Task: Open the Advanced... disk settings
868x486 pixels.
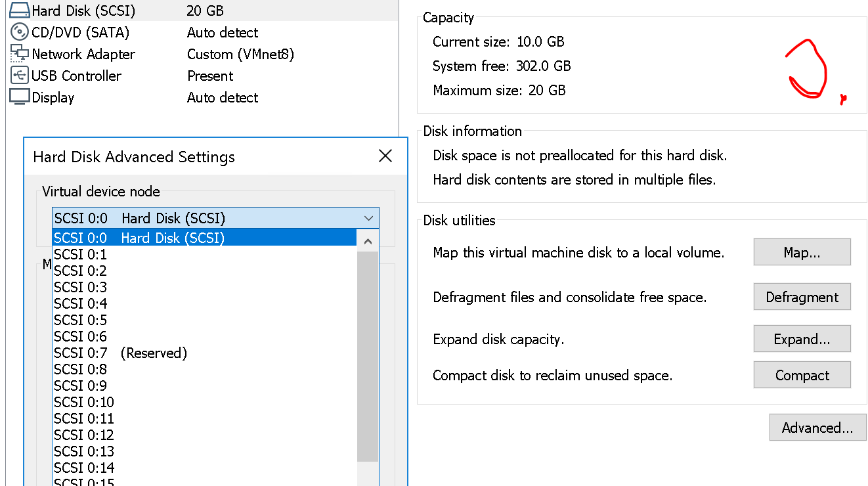Action: [x=817, y=428]
